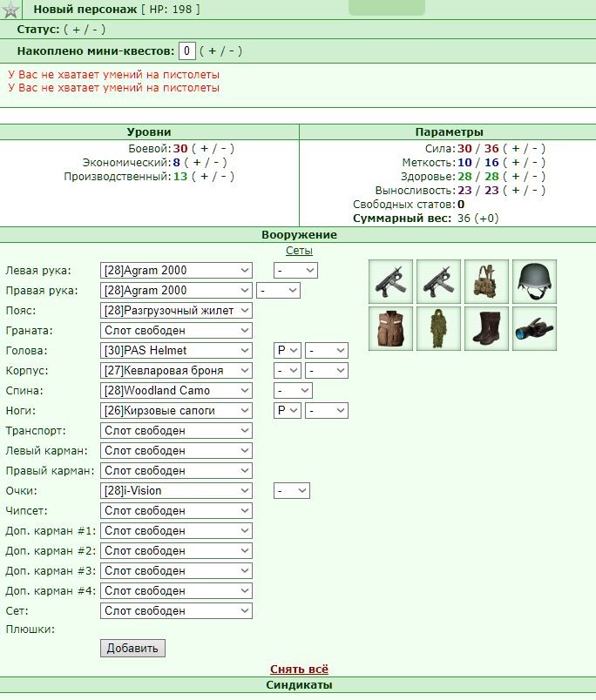The width and height of the screenshot is (596, 700).
Task: Click the star icon beside Новый персонаж
Action: [10, 10]
